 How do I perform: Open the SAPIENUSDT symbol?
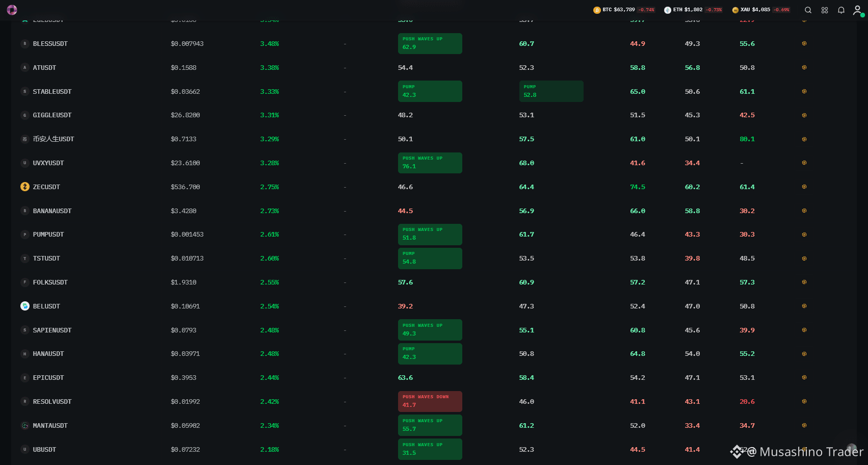point(52,330)
